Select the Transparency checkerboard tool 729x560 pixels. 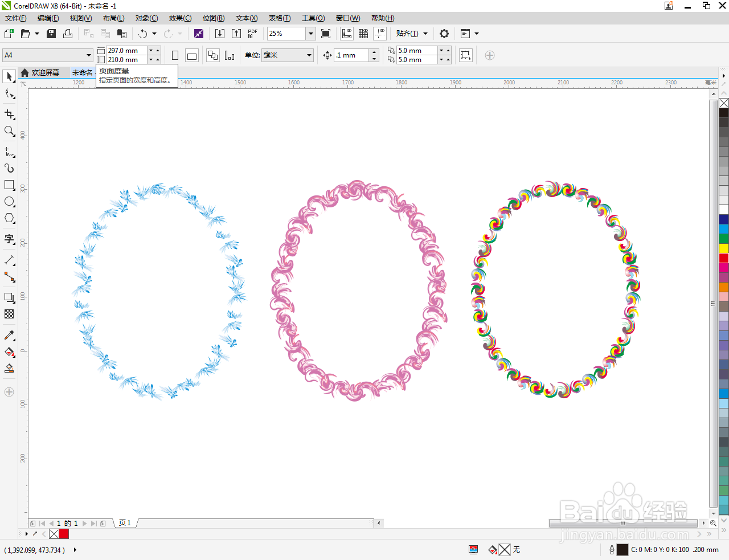(x=9, y=314)
